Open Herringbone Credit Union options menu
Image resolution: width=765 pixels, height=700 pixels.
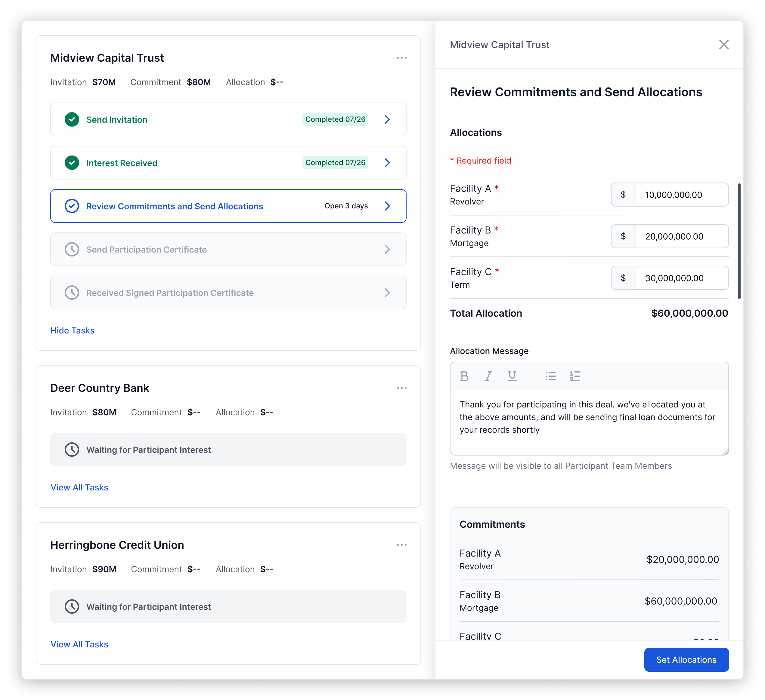pos(401,545)
